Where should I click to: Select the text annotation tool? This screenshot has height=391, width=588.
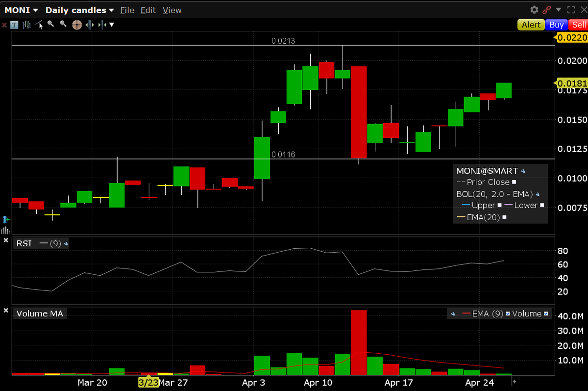[x=15, y=25]
